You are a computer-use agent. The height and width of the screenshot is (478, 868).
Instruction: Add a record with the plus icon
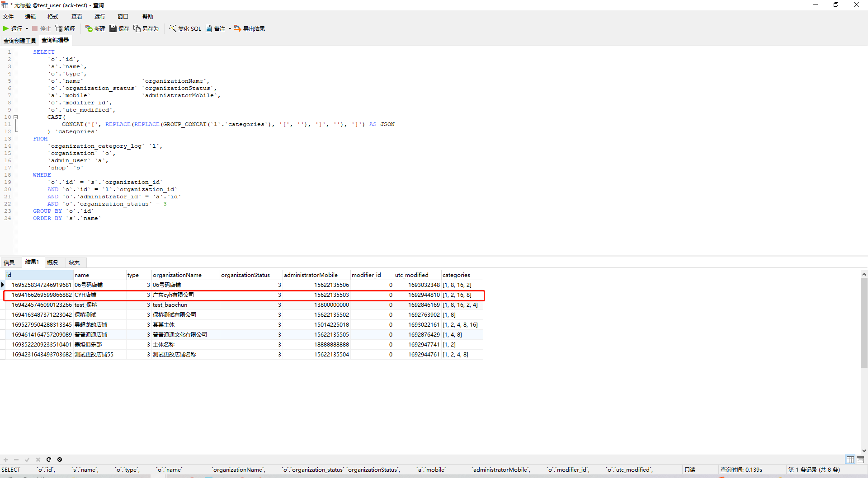click(6, 459)
